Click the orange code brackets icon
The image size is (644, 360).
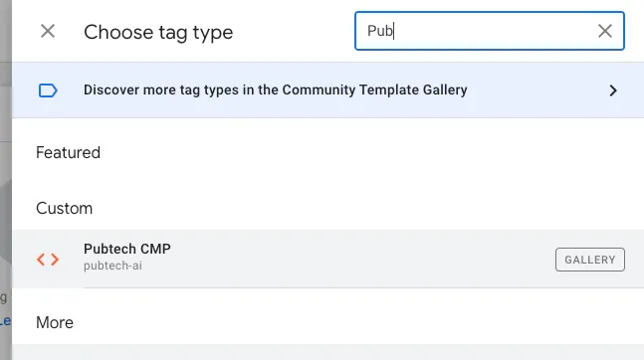tap(48, 260)
